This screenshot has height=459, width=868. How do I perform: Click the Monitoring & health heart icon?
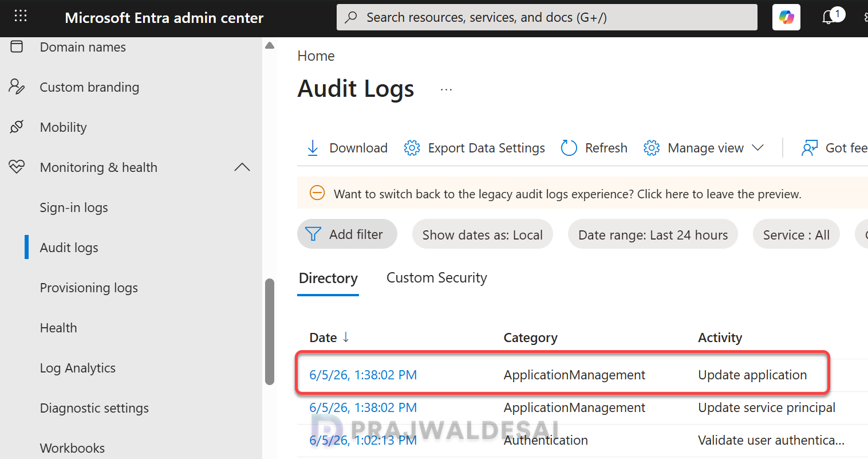17,167
